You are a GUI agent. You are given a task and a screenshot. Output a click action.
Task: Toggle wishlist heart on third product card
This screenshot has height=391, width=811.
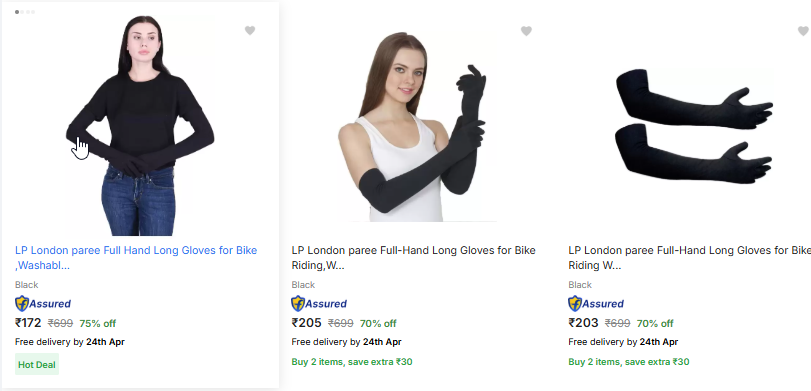803,32
